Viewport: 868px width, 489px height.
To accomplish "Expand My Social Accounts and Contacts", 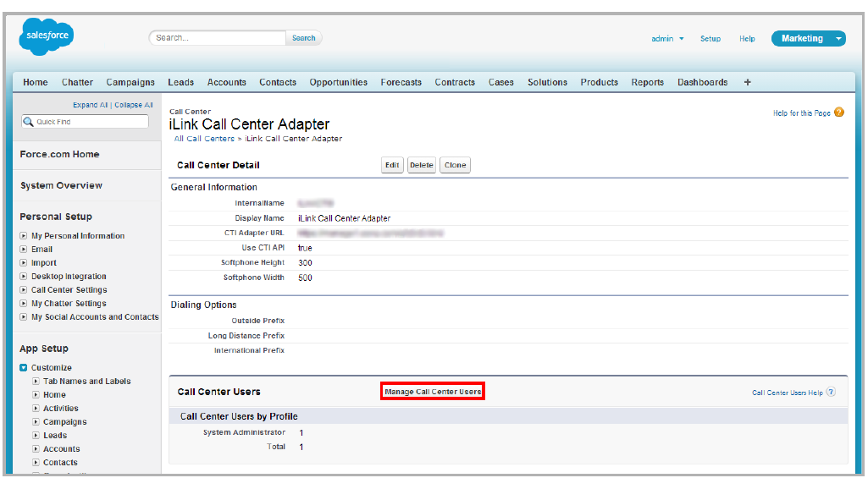I will coord(23,317).
